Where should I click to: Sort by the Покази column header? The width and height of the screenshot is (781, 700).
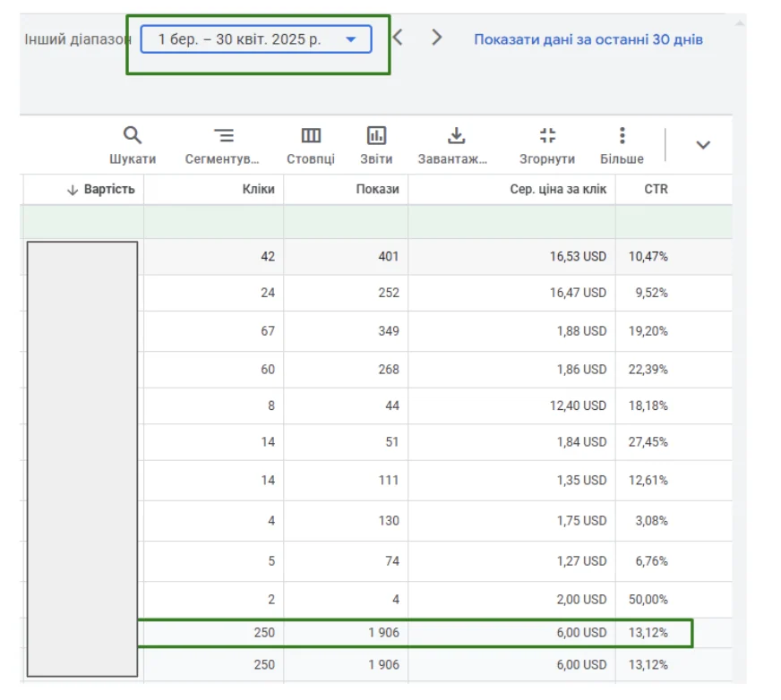[x=378, y=189]
